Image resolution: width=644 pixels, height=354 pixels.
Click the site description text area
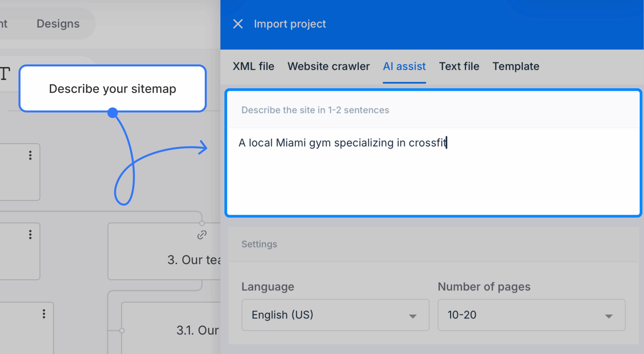pos(433,171)
